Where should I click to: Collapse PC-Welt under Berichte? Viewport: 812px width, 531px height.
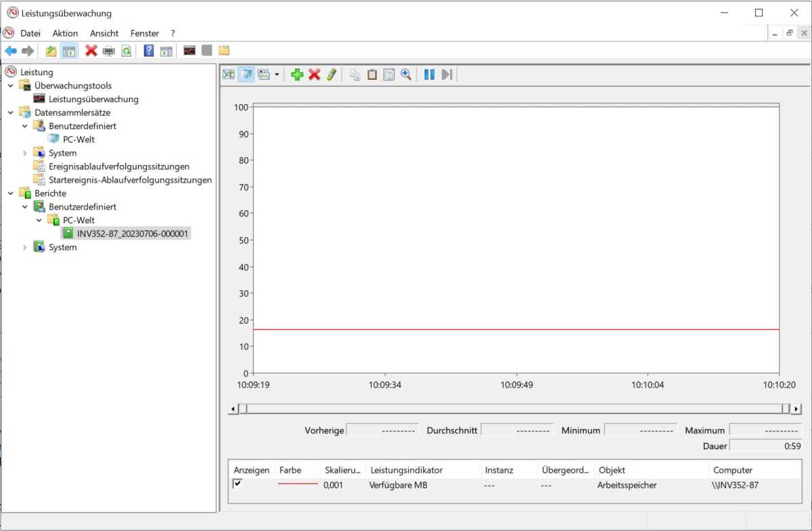[x=39, y=221]
